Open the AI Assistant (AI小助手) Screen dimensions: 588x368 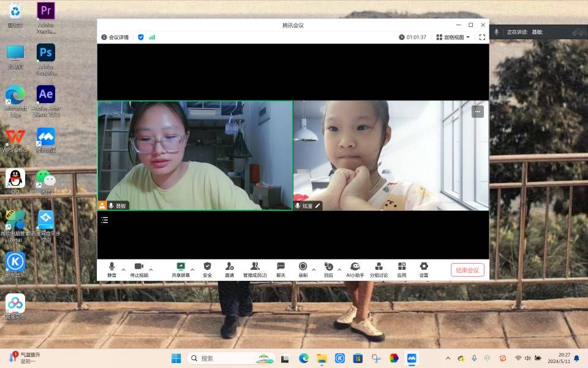tap(355, 269)
